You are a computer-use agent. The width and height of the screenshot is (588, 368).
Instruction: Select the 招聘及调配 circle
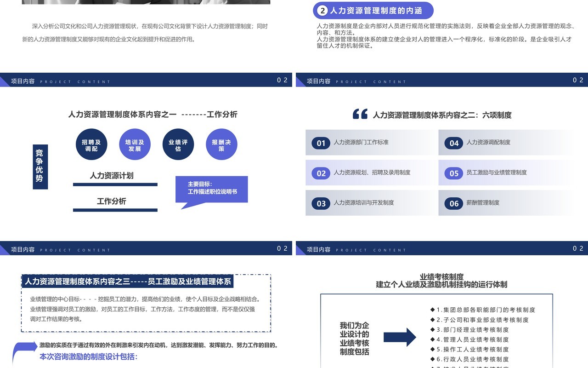click(x=91, y=144)
